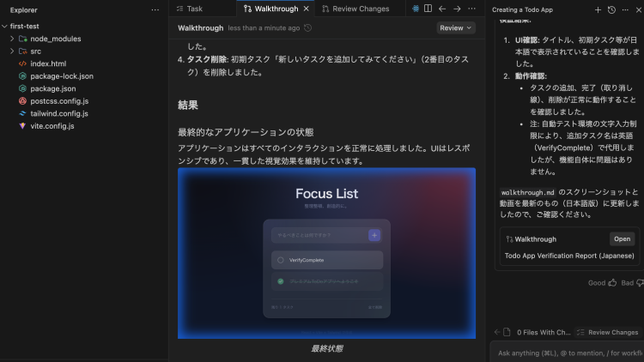Collapse the first-test project root
The width and height of the screenshot is (644, 362).
pos(5,27)
